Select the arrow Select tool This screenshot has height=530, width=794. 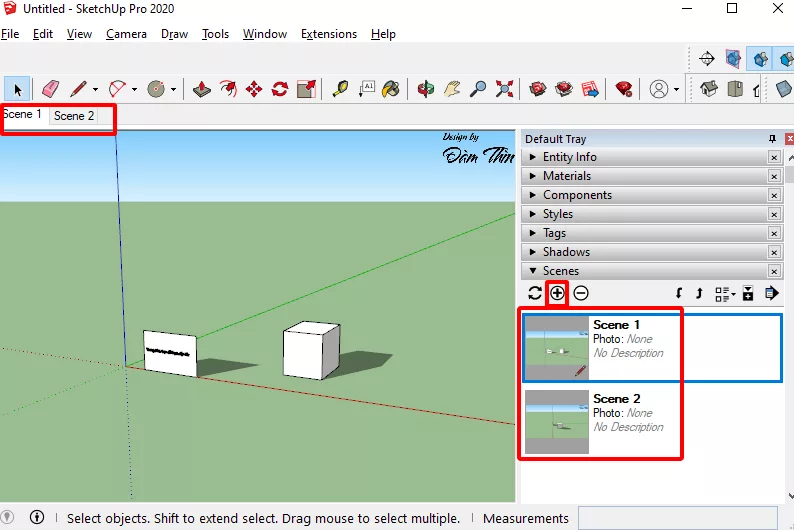pyautogui.click(x=17, y=90)
